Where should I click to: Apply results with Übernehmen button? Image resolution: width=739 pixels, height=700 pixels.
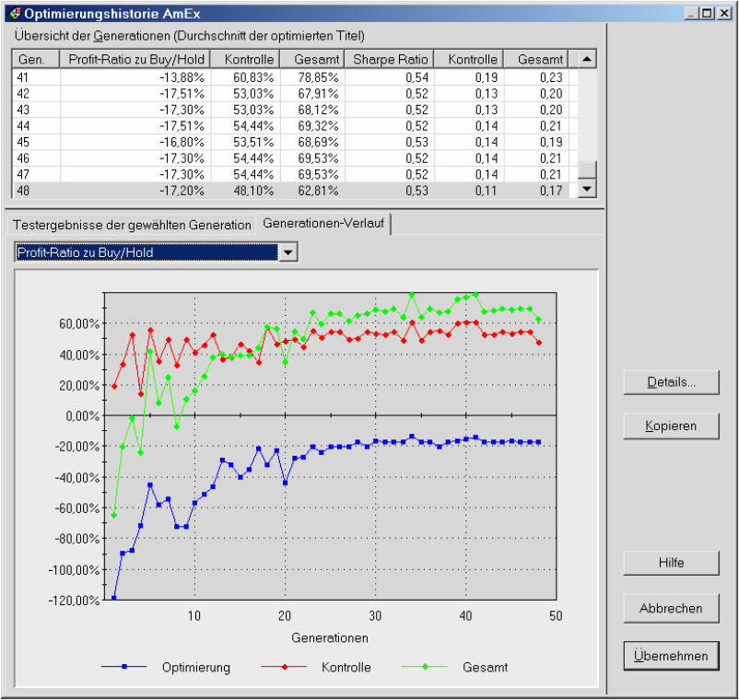[671, 656]
